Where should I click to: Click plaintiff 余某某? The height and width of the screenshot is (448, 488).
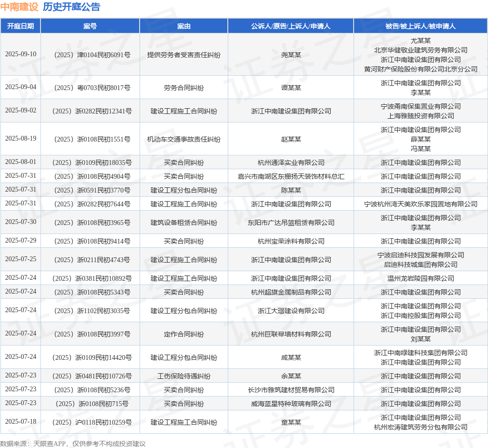click(x=291, y=376)
